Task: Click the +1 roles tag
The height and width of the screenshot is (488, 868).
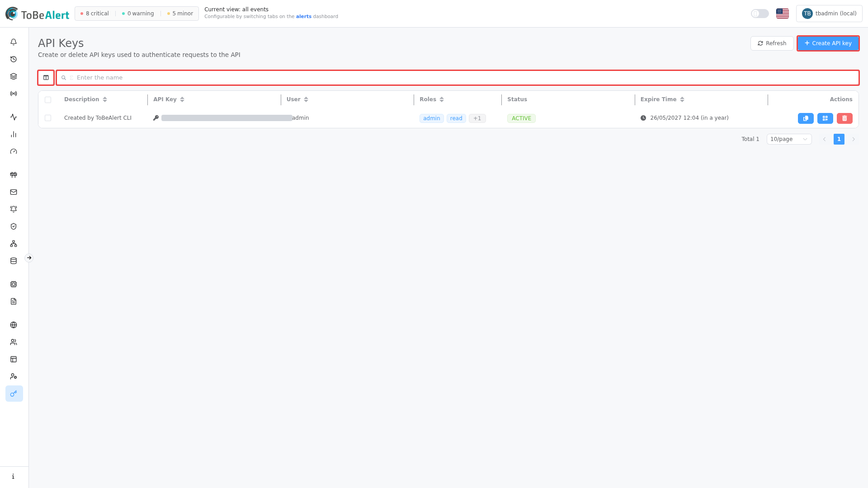Action: tap(477, 118)
